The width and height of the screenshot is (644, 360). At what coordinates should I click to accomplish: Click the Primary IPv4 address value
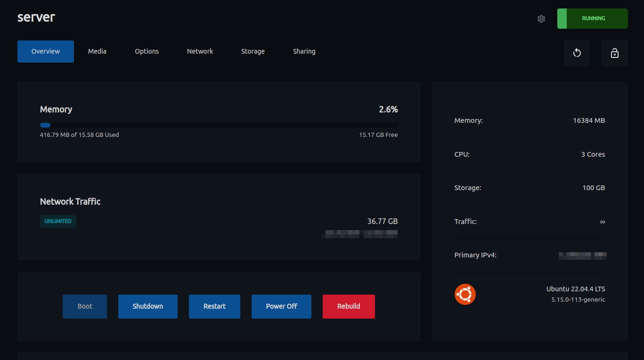582,256
